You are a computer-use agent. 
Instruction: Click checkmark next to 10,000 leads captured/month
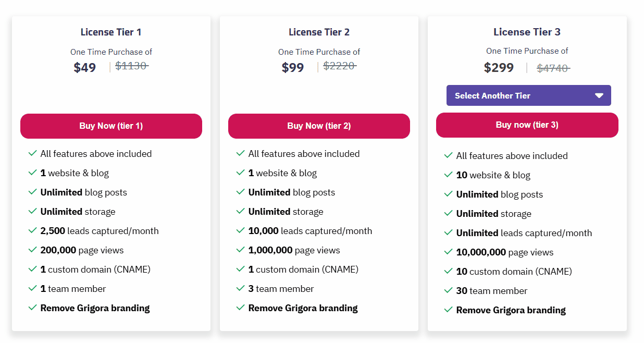(x=241, y=230)
